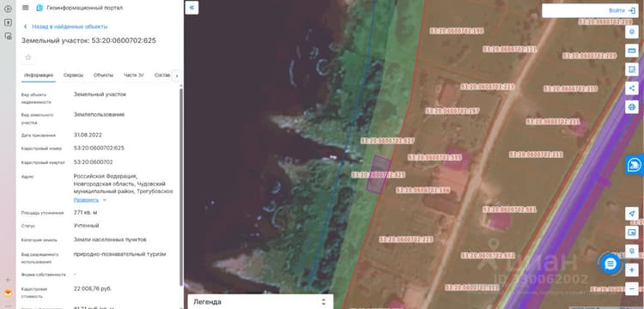644x309 pixels.
Task: Zoom out on the map
Action: coord(632,288)
